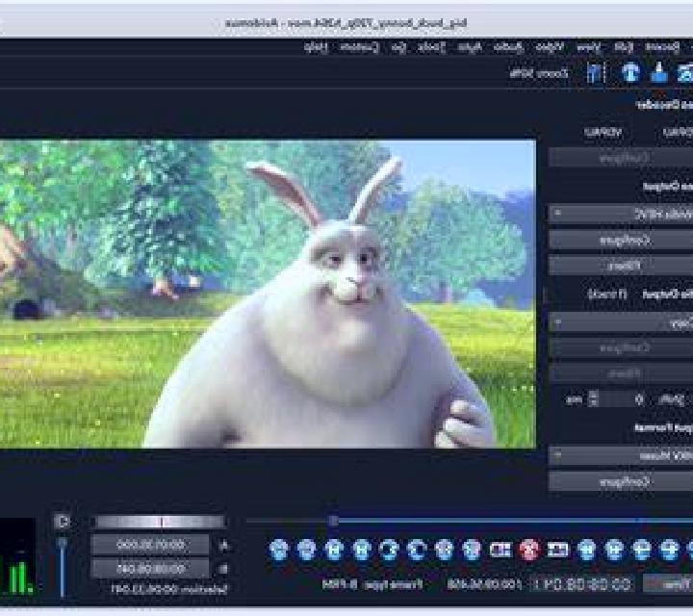Set selection start with marker A icon
693x616 pixels.
[x=557, y=550]
